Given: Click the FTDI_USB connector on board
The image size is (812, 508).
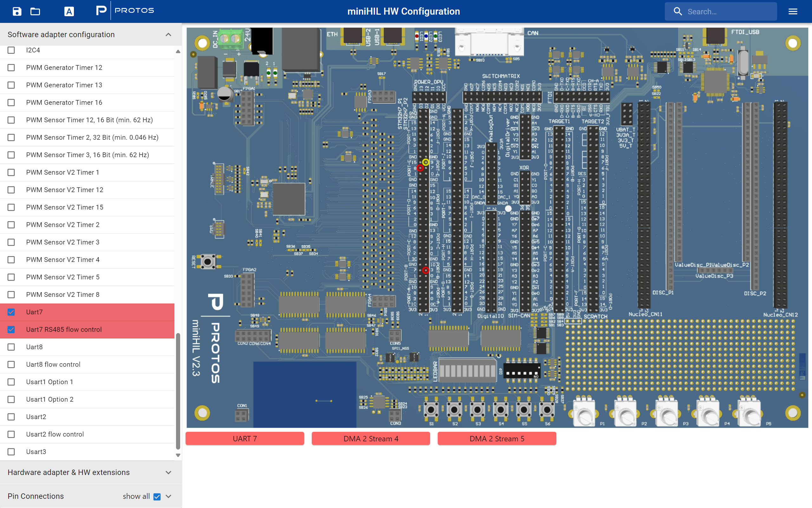Looking at the screenshot, I should point(715,36).
